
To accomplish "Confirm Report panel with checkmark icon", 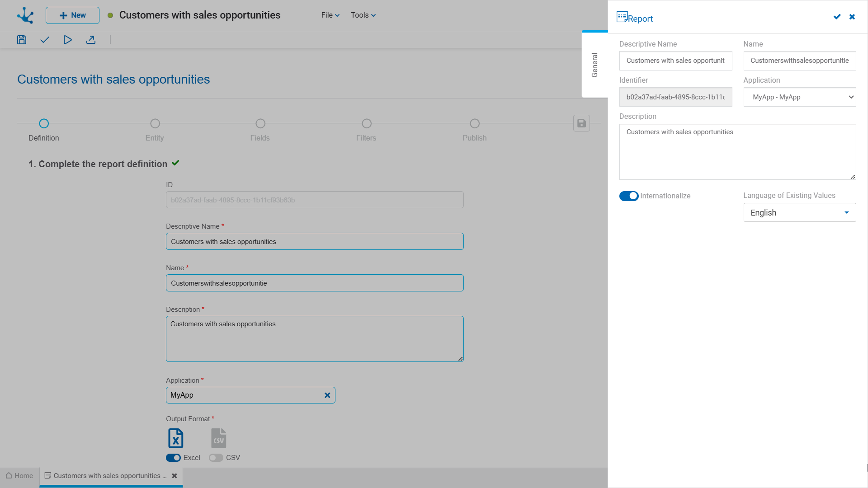I will [x=837, y=17].
